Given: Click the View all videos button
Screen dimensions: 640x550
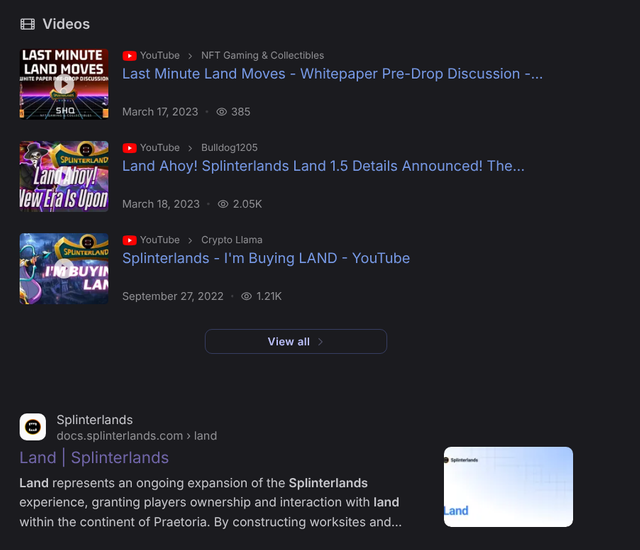Looking at the screenshot, I should click(296, 342).
